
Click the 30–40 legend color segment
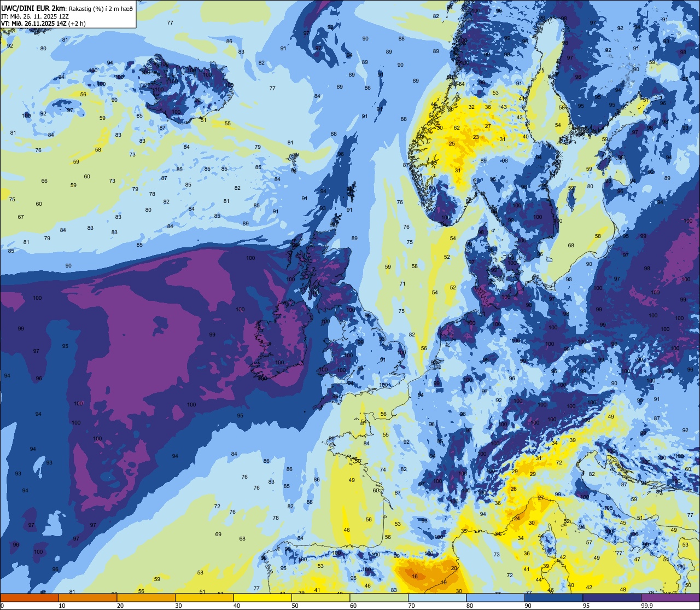pyautogui.click(x=204, y=597)
